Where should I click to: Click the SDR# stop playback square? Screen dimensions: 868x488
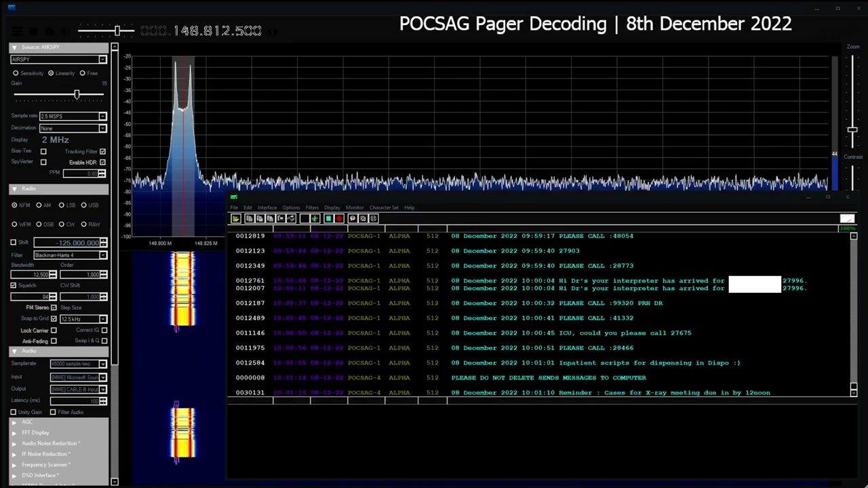pos(33,31)
